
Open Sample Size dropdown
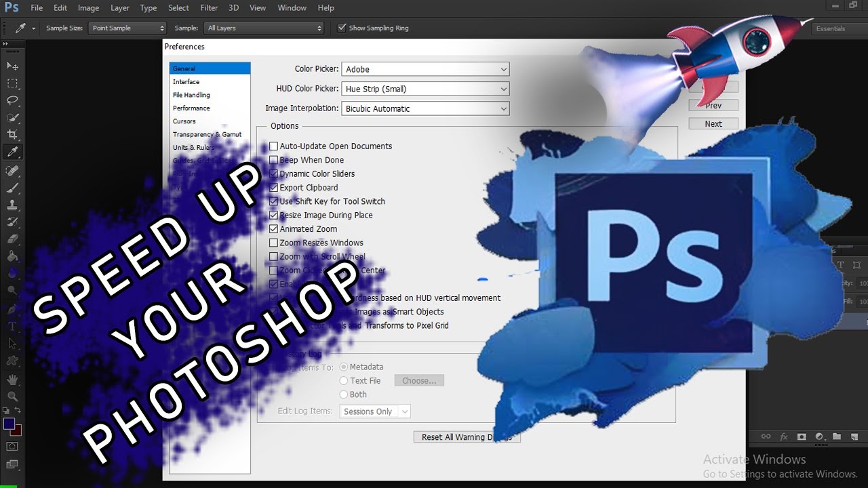(127, 28)
